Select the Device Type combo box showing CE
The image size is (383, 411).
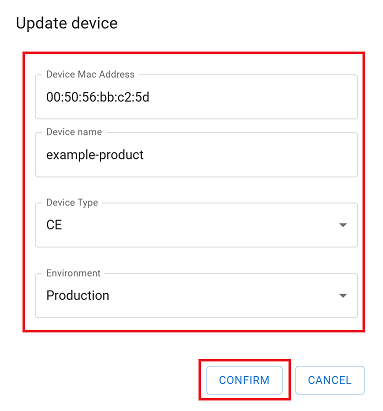pyautogui.click(x=196, y=225)
